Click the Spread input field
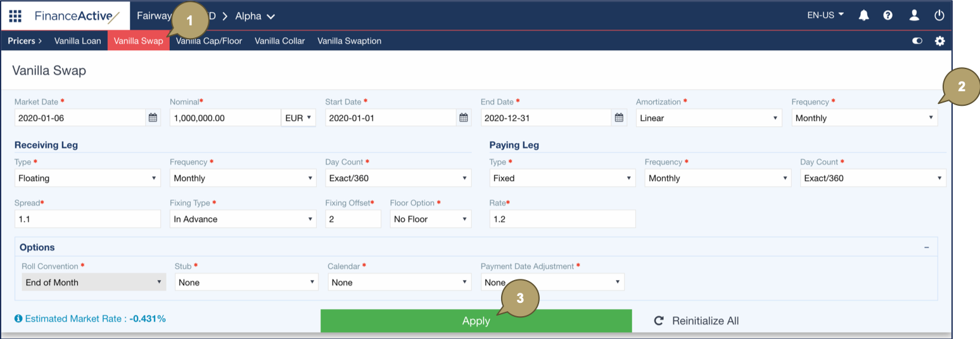 [87, 219]
